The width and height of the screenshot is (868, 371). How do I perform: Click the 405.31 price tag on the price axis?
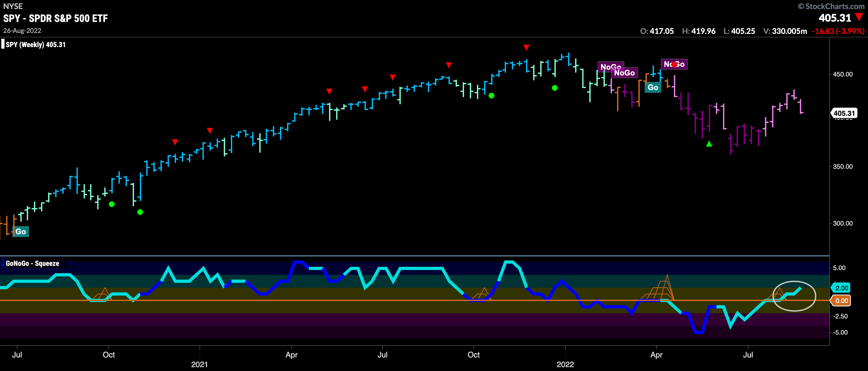(x=844, y=114)
